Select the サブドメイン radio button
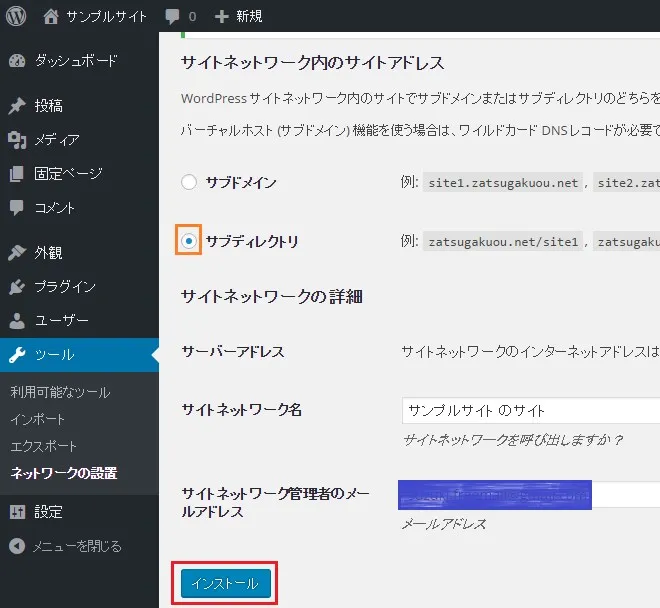Image resolution: width=660 pixels, height=608 pixels. click(x=189, y=182)
